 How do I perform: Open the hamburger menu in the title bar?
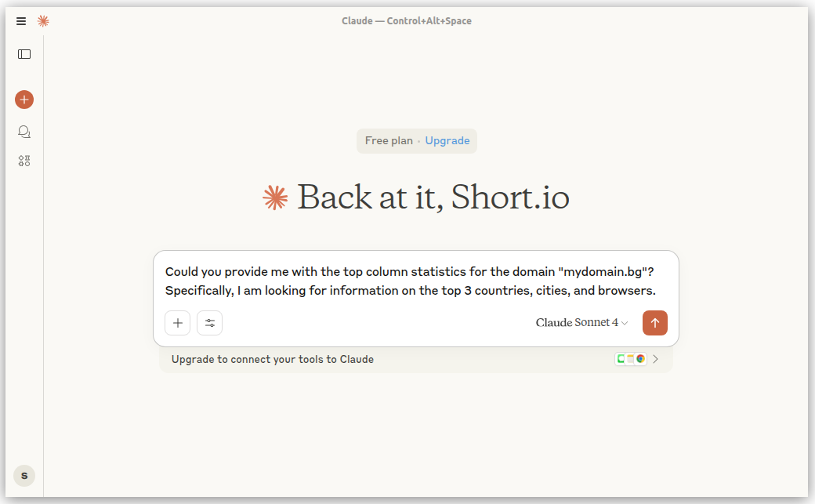pyautogui.click(x=21, y=21)
